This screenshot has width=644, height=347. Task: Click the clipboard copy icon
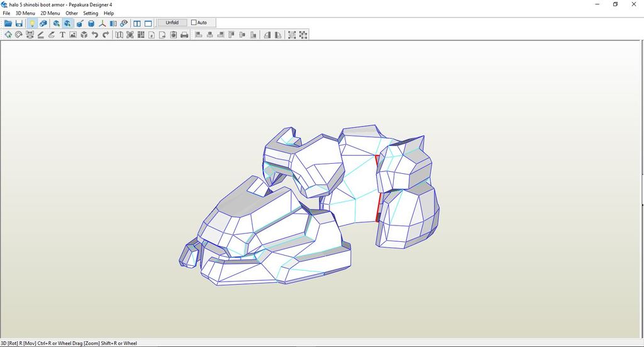174,35
